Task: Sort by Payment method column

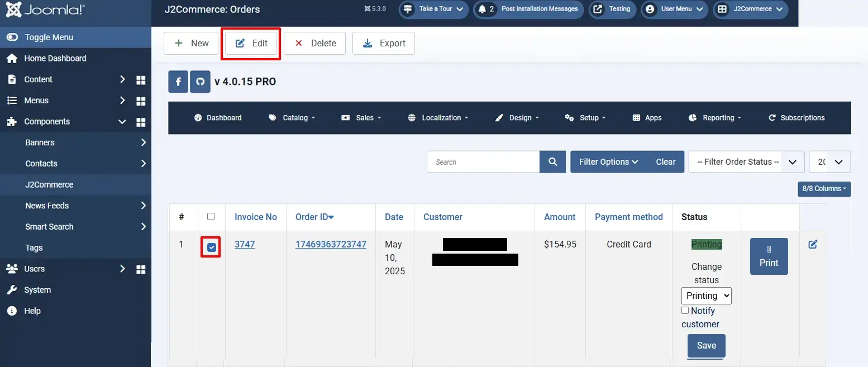Action: point(629,217)
